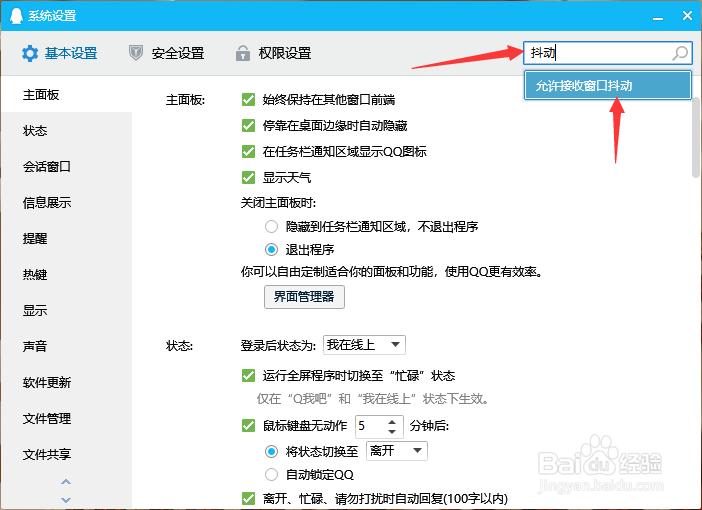Close the 系统设置 window
The image size is (702, 510).
pyautogui.click(x=687, y=16)
